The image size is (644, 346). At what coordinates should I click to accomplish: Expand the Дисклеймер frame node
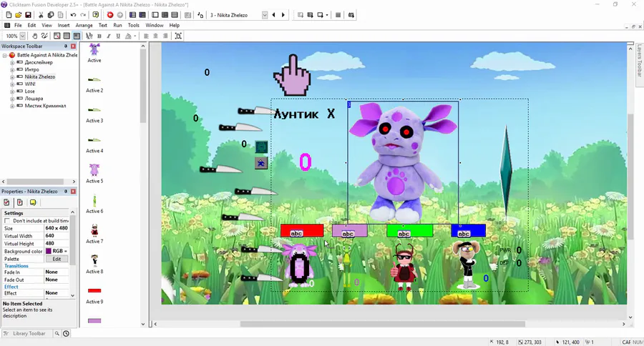pos(12,62)
